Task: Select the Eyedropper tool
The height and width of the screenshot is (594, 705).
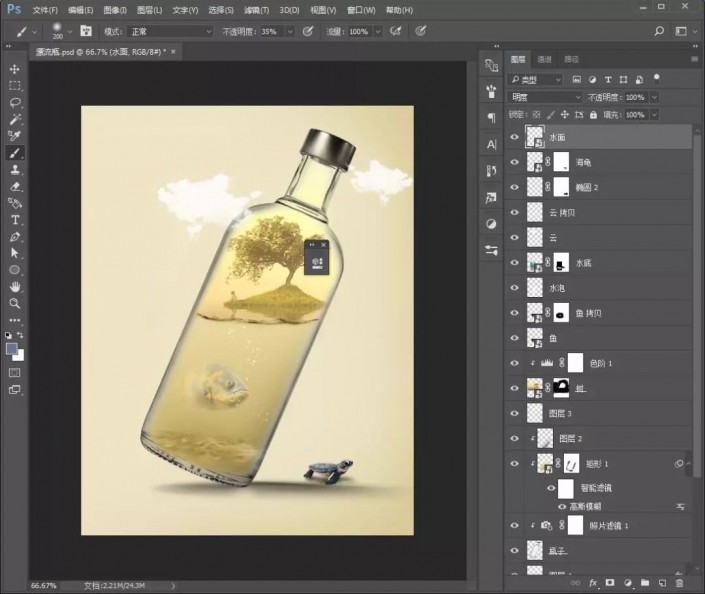Action: click(14, 136)
